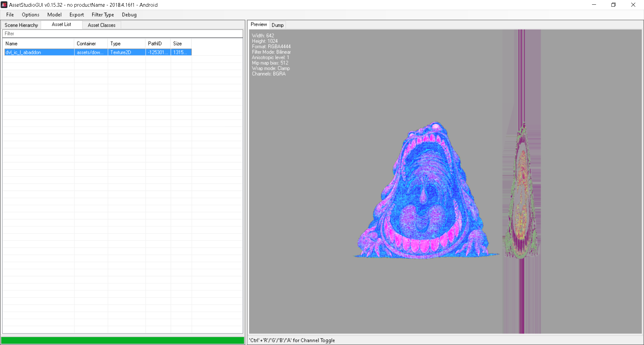Switch to the Asset List tab
The height and width of the screenshot is (345, 644).
tap(61, 24)
